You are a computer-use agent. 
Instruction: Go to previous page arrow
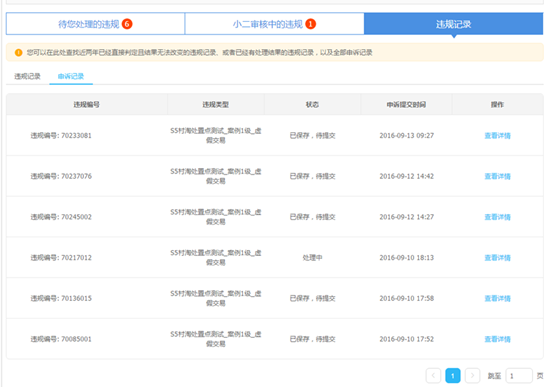(433, 375)
